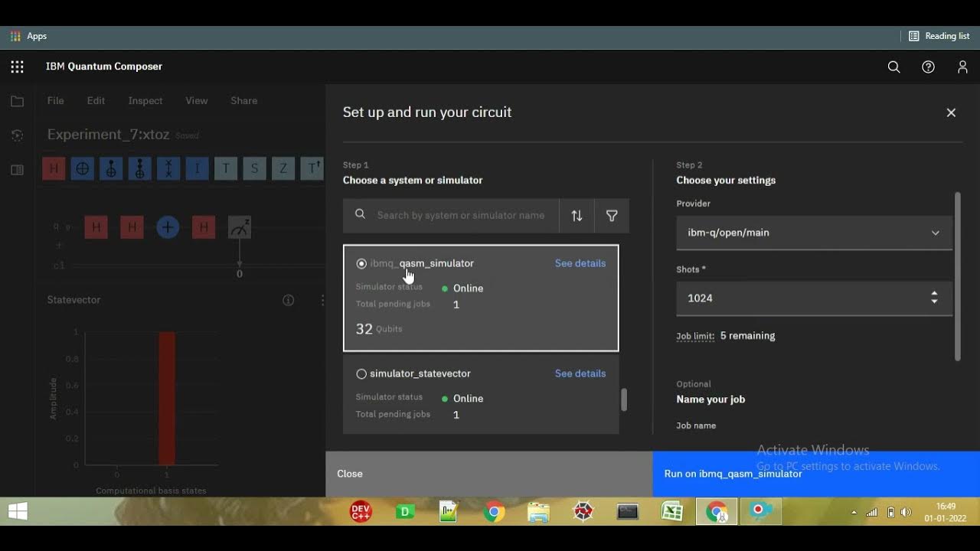The width and height of the screenshot is (980, 551).
Task: Click the red statevector amplitude bar
Action: coord(167,398)
